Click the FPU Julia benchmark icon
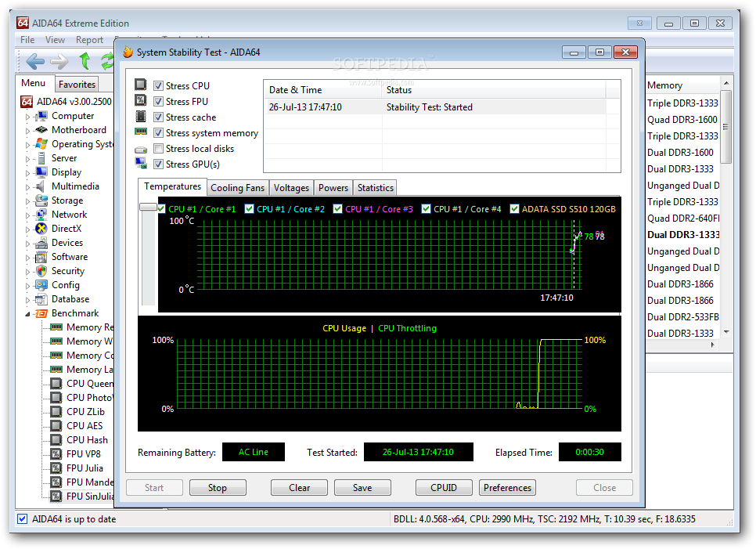756x549 pixels. pos(56,468)
